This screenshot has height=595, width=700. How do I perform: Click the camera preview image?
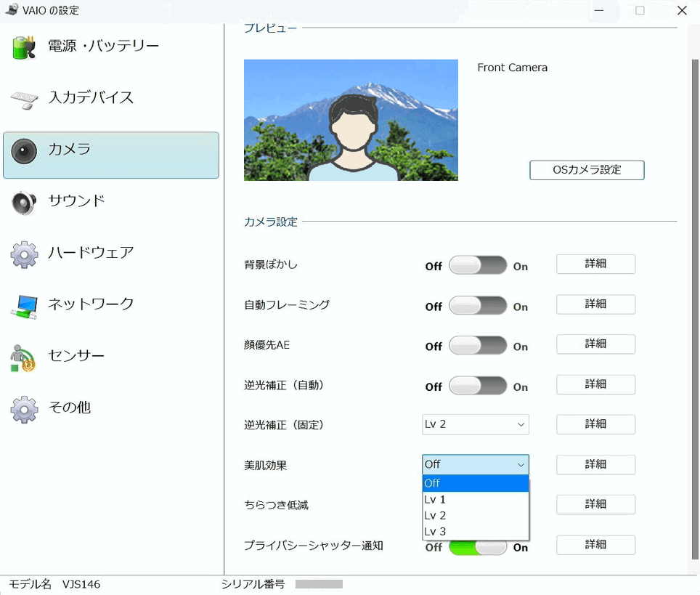pyautogui.click(x=351, y=120)
